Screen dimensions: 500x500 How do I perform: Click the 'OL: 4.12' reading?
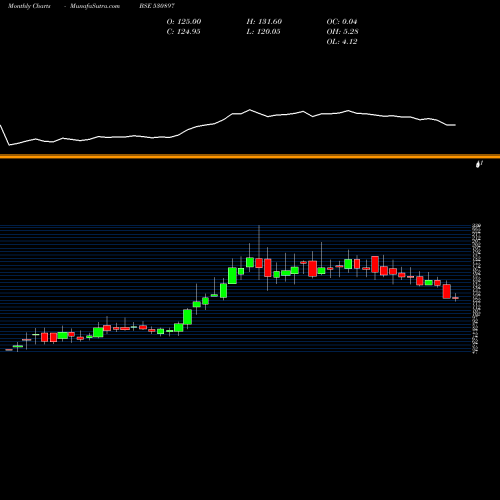coord(342,42)
